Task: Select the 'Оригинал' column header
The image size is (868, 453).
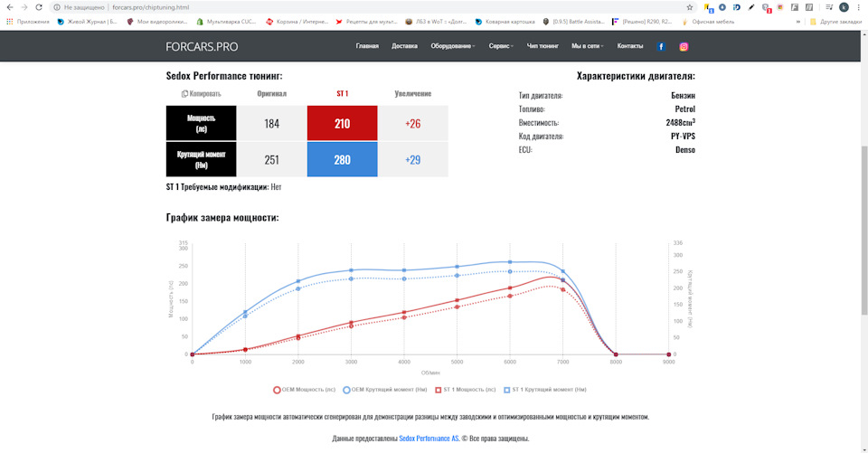Action: [271, 94]
